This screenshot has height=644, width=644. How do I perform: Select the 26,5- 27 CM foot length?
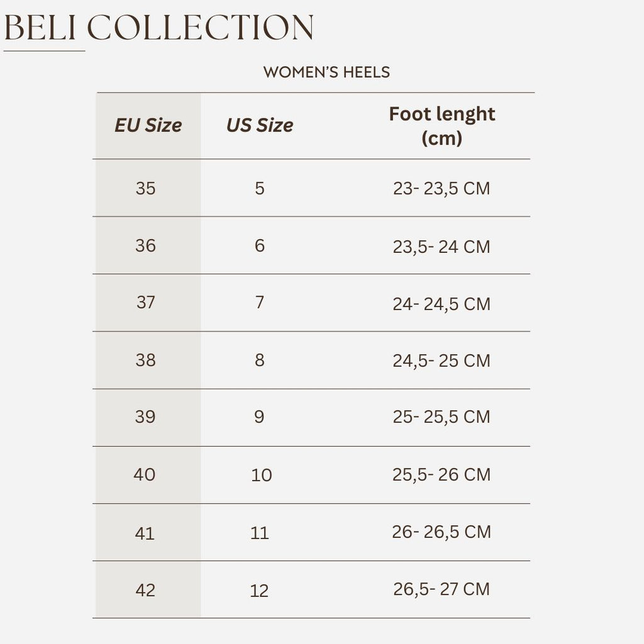[441, 589]
